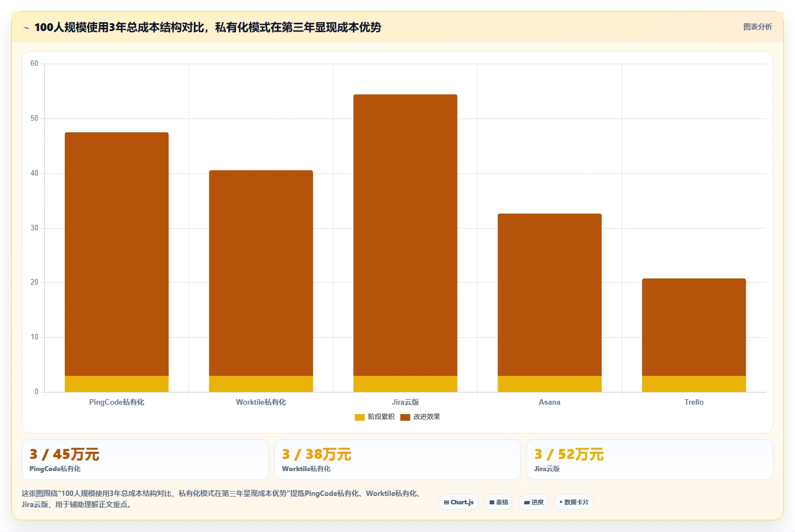The width and height of the screenshot is (795, 532).
Task: Select the 表格 tag
Action: [x=499, y=502]
